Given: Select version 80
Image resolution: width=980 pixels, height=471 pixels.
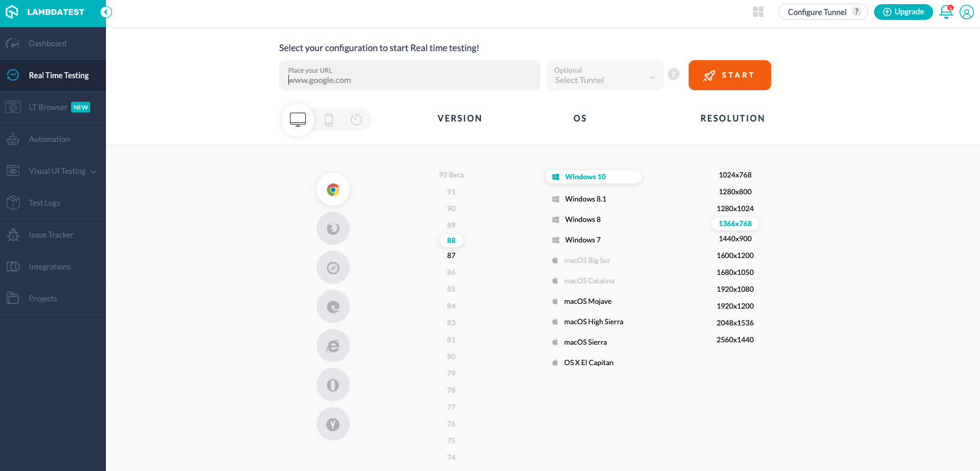Looking at the screenshot, I should (451, 357).
